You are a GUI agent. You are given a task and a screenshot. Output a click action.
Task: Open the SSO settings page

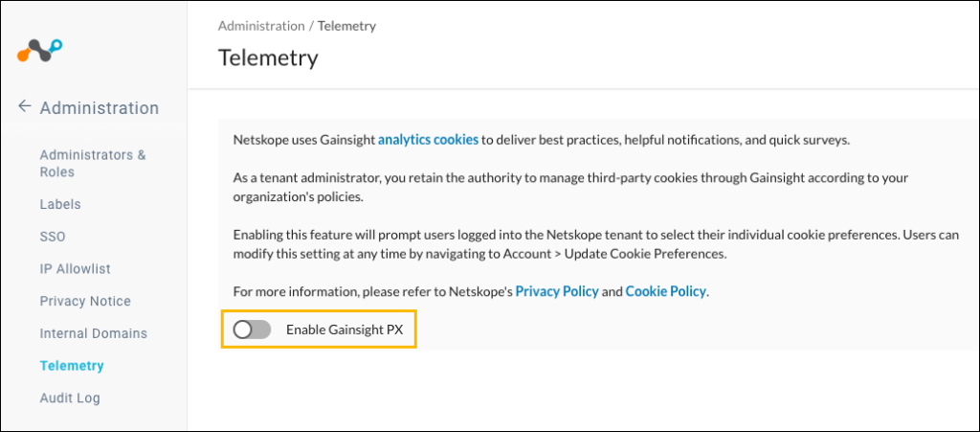tap(53, 237)
